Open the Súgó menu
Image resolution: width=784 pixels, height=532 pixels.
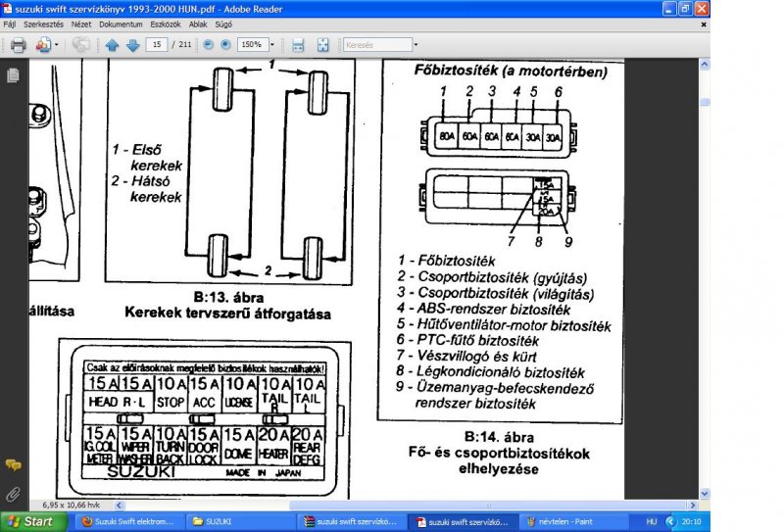[223, 24]
